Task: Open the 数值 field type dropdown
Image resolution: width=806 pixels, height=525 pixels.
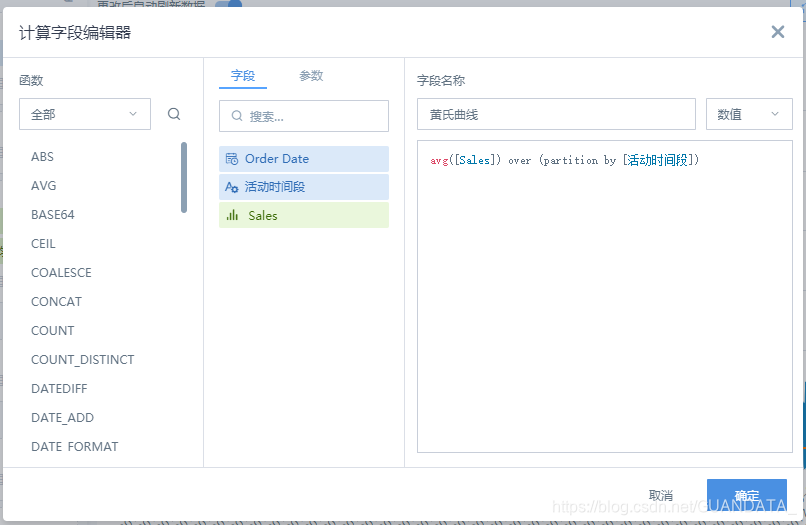Action: (749, 114)
